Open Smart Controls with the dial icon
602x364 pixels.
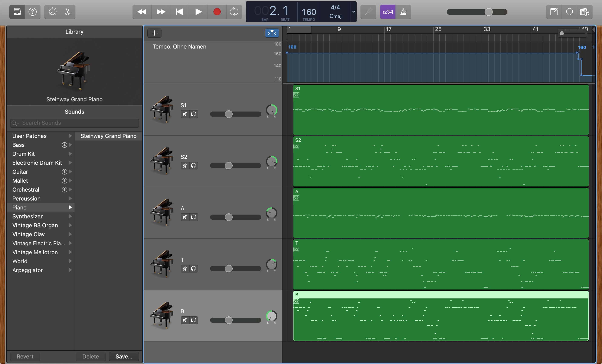coord(52,12)
